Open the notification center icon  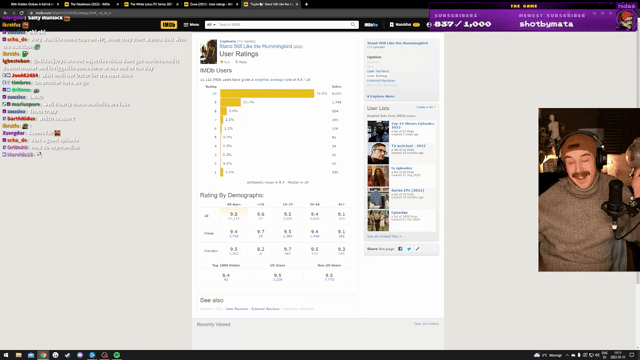click(x=632, y=355)
